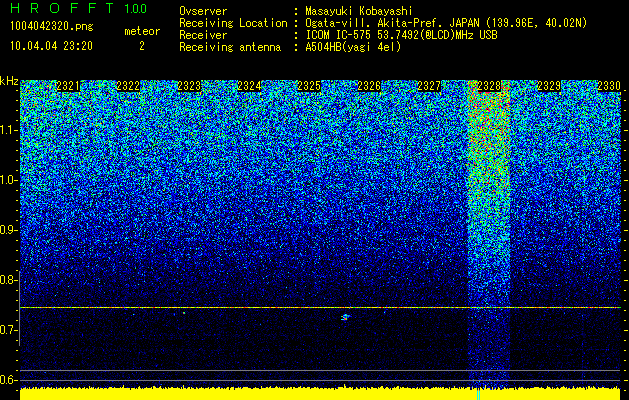Click the 0.6 kHz axis label
The height and width of the screenshot is (400, 629).
click(x=9, y=380)
